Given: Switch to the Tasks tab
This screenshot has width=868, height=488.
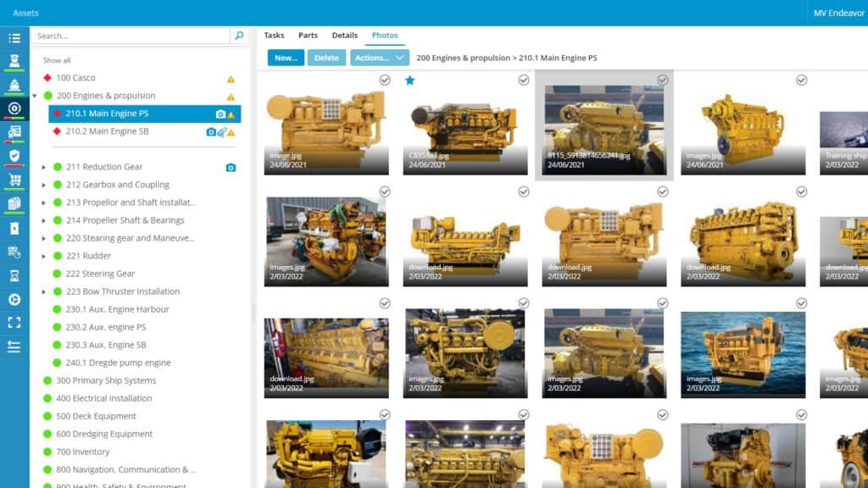Looking at the screenshot, I should point(274,36).
